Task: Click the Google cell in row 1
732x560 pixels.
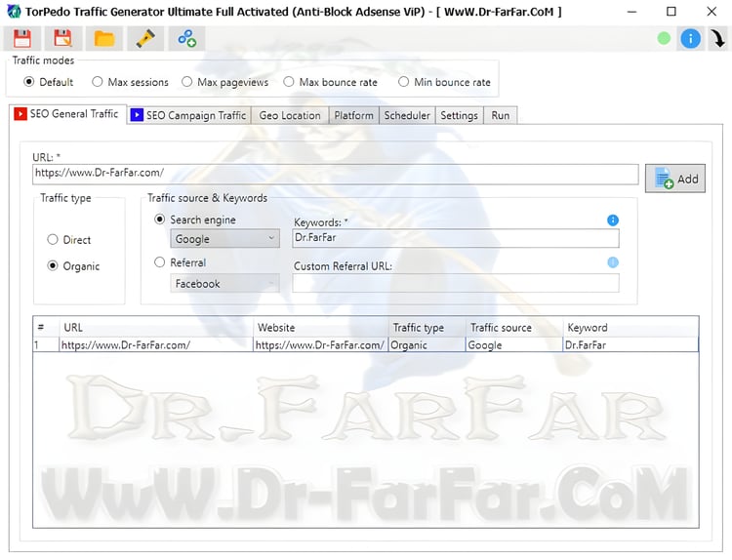Action: (514, 344)
